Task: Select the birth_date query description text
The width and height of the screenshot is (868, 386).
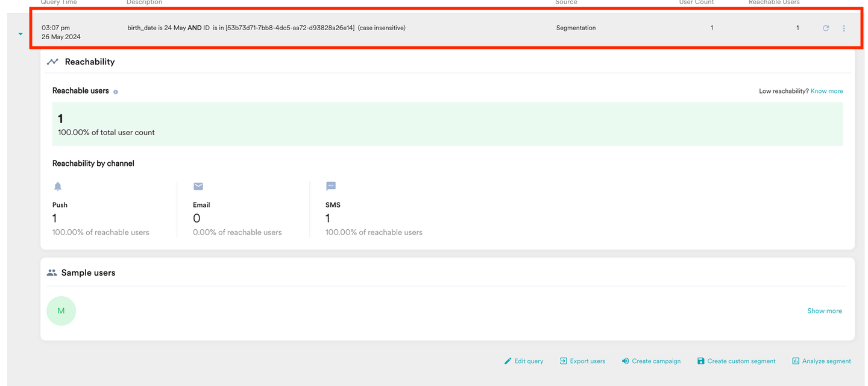Action: point(266,28)
